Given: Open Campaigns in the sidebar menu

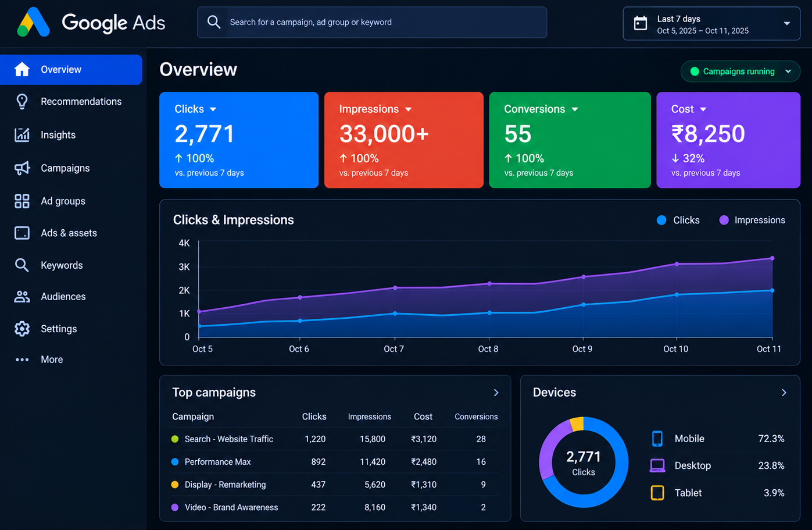Looking at the screenshot, I should (x=71, y=168).
